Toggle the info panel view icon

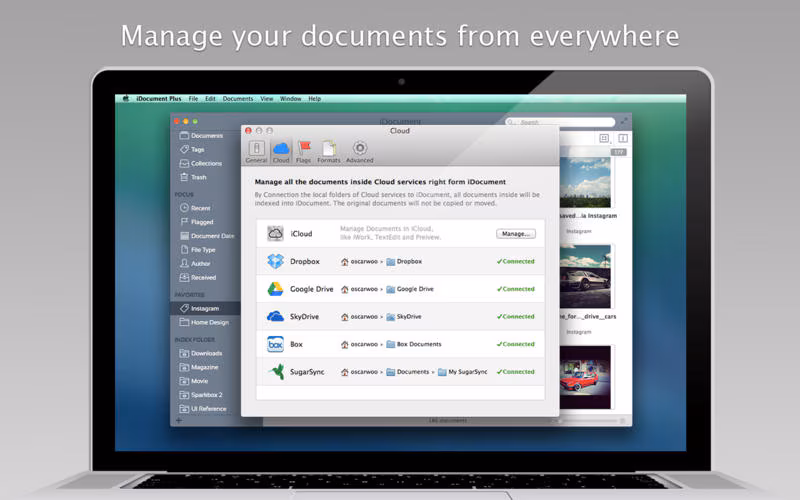pyautogui.click(x=623, y=138)
